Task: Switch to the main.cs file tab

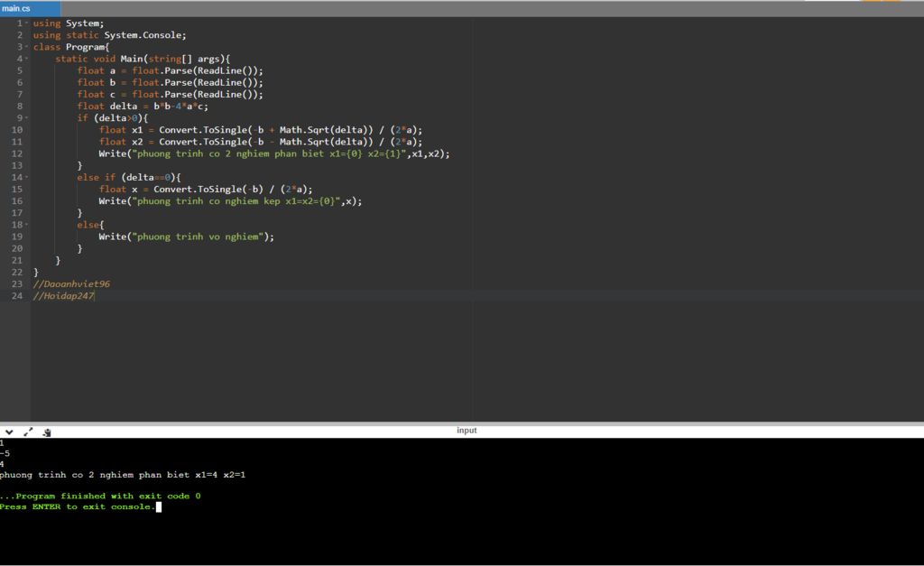Action: pyautogui.click(x=30, y=8)
